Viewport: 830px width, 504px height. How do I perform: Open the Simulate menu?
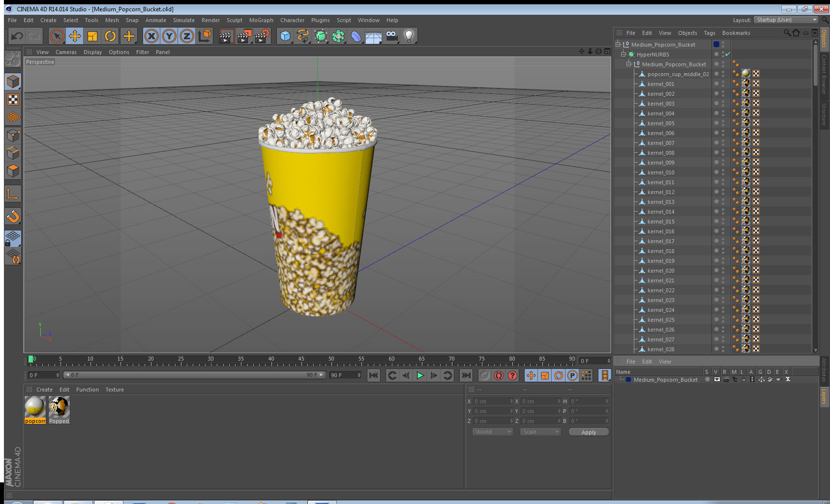click(x=183, y=20)
